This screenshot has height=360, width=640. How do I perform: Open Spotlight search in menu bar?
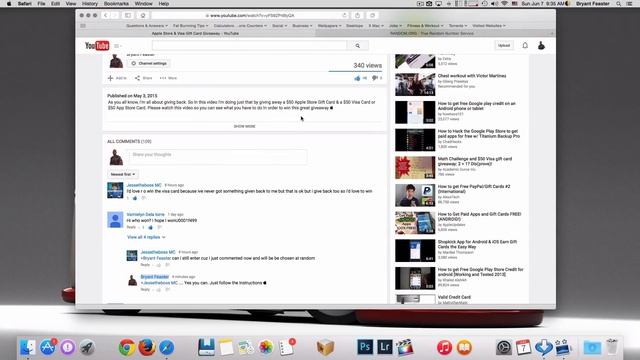tap(619, 4)
